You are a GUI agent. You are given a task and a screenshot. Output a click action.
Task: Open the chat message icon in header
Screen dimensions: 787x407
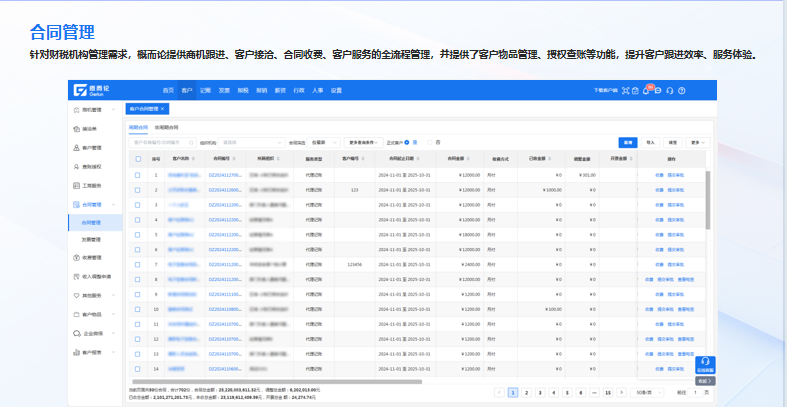(x=659, y=90)
